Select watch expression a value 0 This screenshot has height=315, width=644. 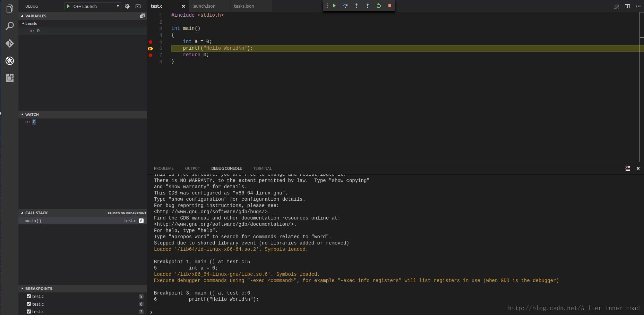pyautogui.click(x=34, y=122)
